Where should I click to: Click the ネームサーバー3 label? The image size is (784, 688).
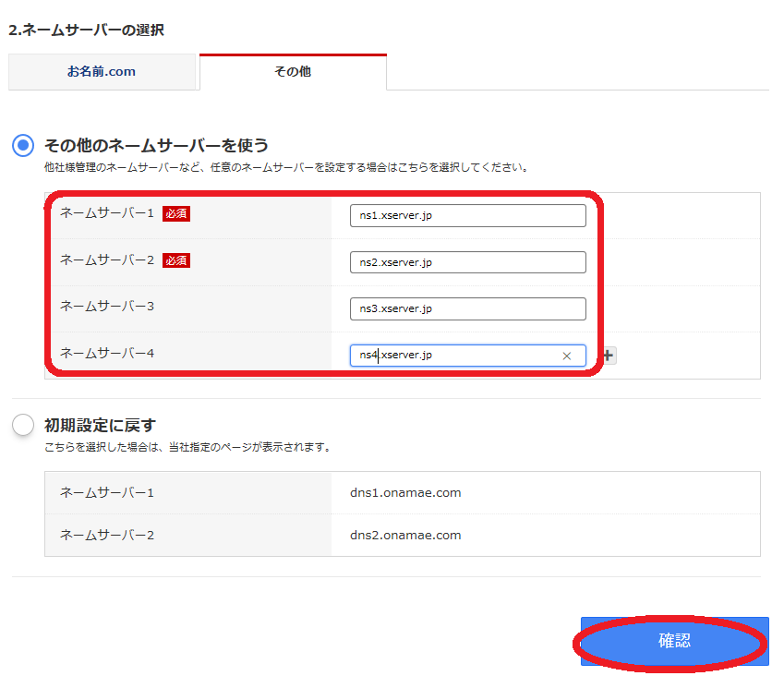(107, 306)
